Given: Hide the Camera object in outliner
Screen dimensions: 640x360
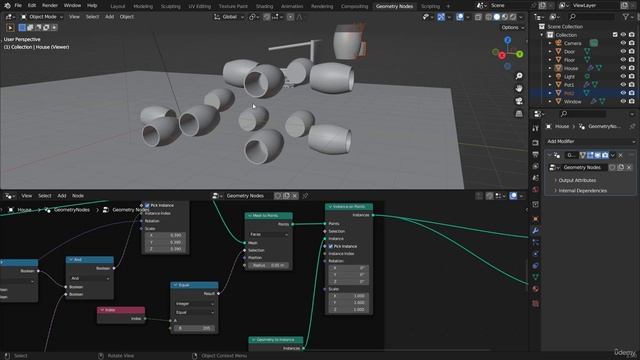Looking at the screenshot, I should pyautogui.click(x=623, y=43).
